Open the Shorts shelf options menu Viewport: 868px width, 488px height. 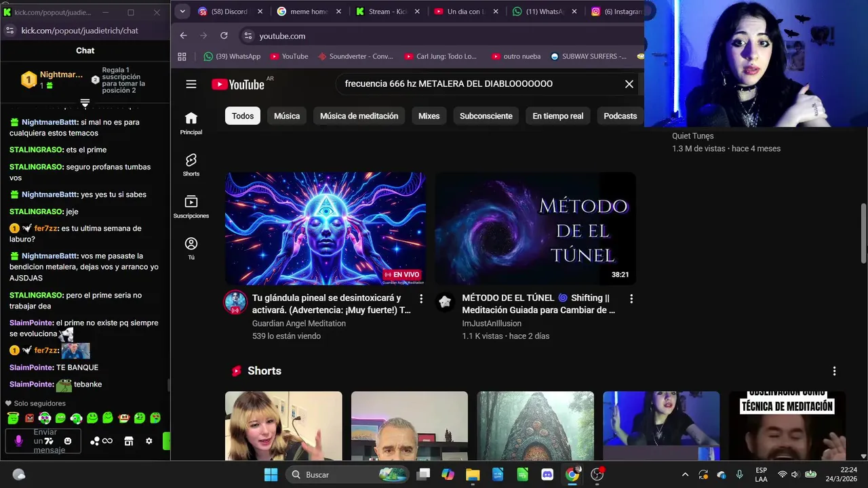point(834,371)
